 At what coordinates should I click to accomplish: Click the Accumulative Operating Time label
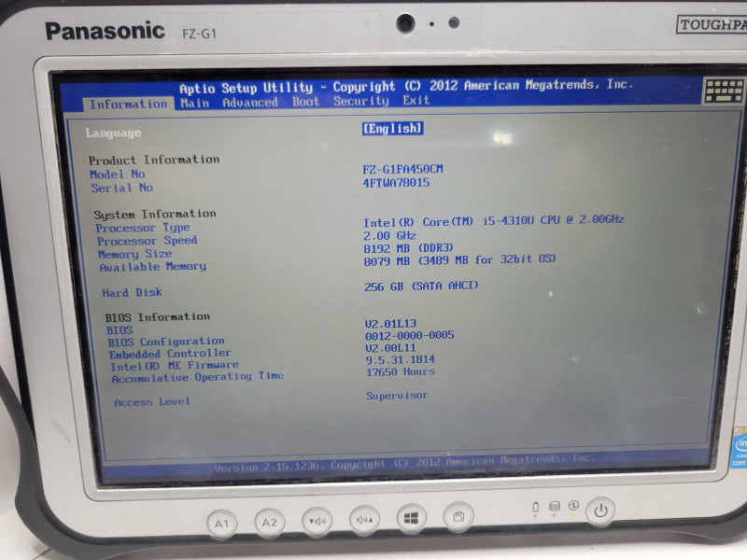[x=198, y=377]
